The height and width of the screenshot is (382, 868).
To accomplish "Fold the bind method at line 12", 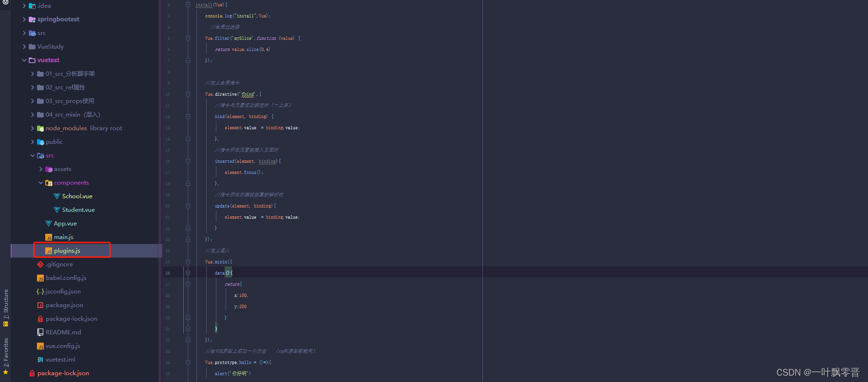I will 188,116.
